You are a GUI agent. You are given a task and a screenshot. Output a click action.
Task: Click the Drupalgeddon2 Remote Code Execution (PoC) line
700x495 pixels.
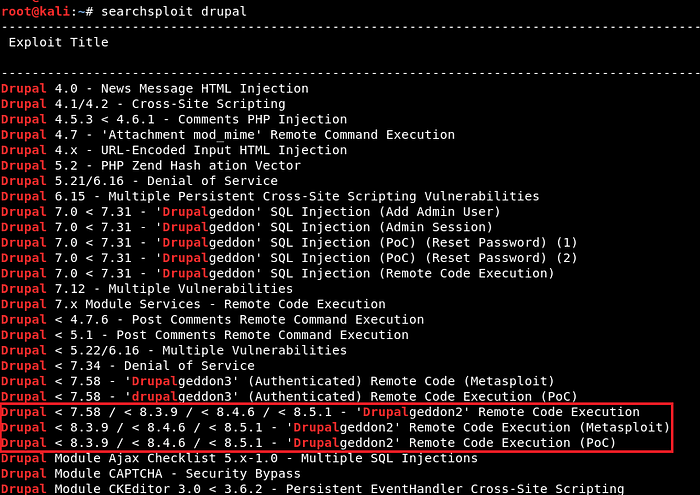(308, 442)
